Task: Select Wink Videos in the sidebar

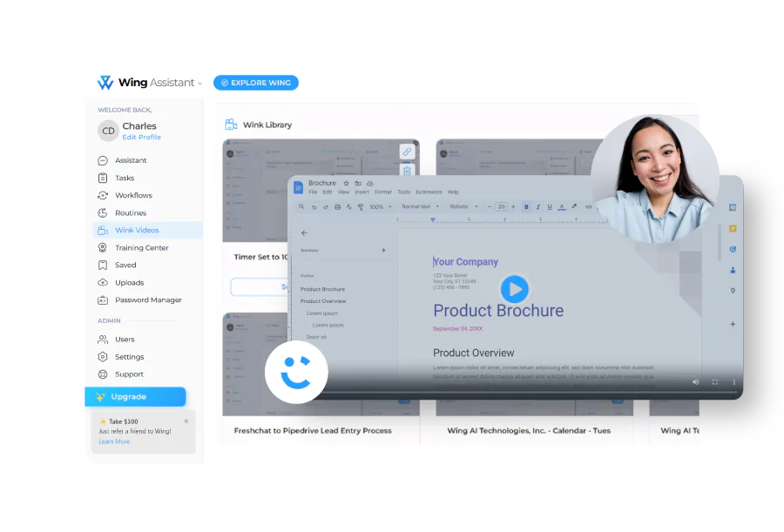Action: [x=148, y=230]
